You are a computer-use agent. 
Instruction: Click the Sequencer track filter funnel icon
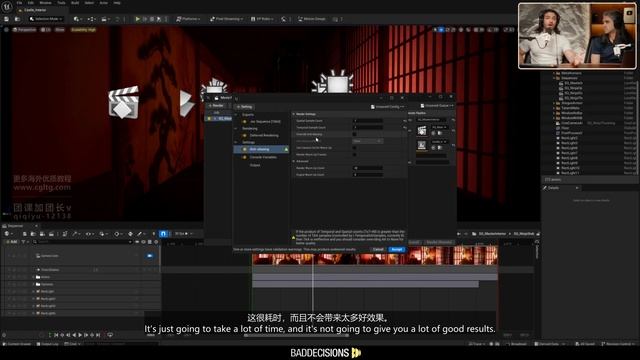[24, 242]
